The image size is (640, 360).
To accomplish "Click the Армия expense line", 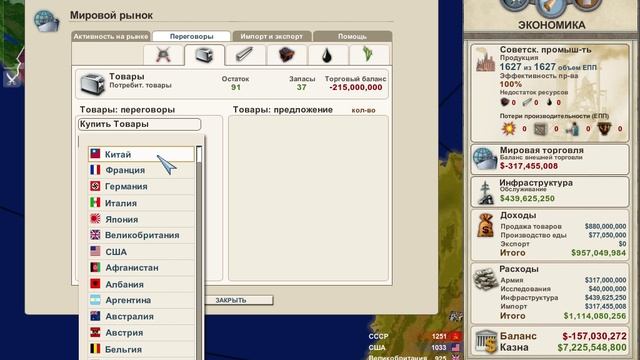I will 563,280.
